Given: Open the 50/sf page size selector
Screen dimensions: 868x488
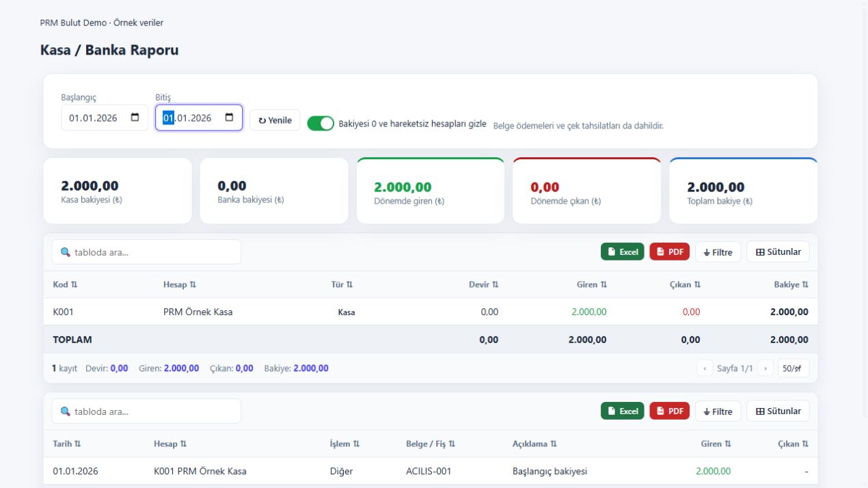Looking at the screenshot, I should tap(794, 368).
